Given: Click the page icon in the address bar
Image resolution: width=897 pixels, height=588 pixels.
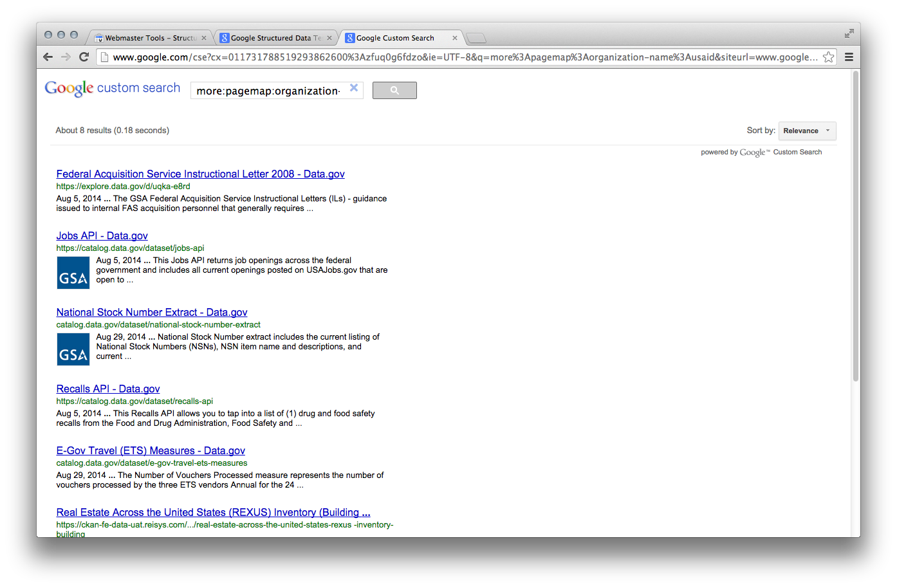Looking at the screenshot, I should [x=104, y=57].
